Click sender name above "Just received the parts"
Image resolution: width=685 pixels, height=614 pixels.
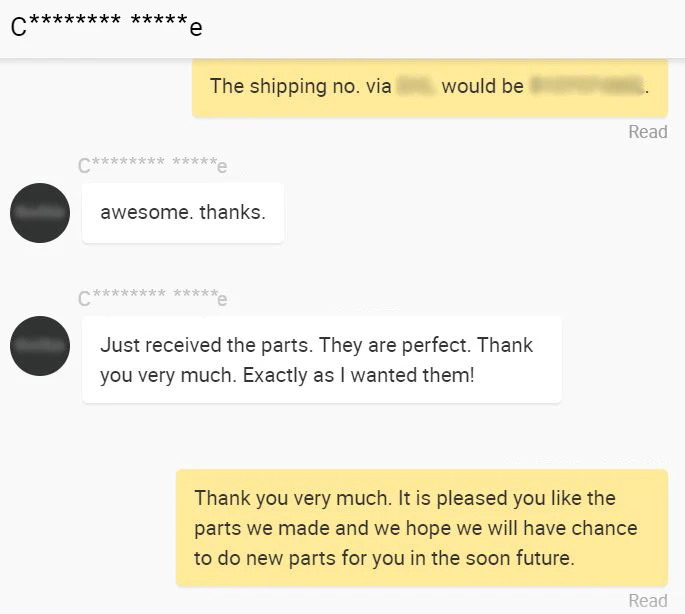tap(153, 298)
